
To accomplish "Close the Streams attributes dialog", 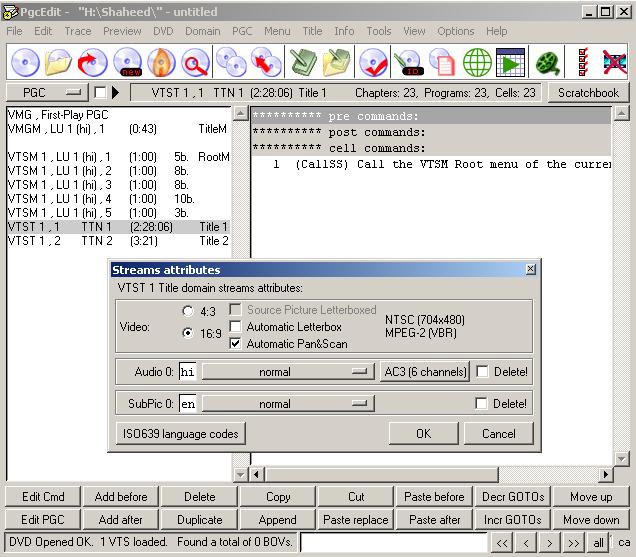I will coord(531,269).
